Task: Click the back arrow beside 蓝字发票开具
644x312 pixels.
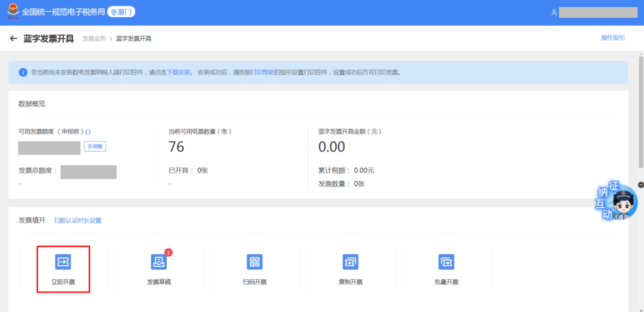Action: coord(14,39)
